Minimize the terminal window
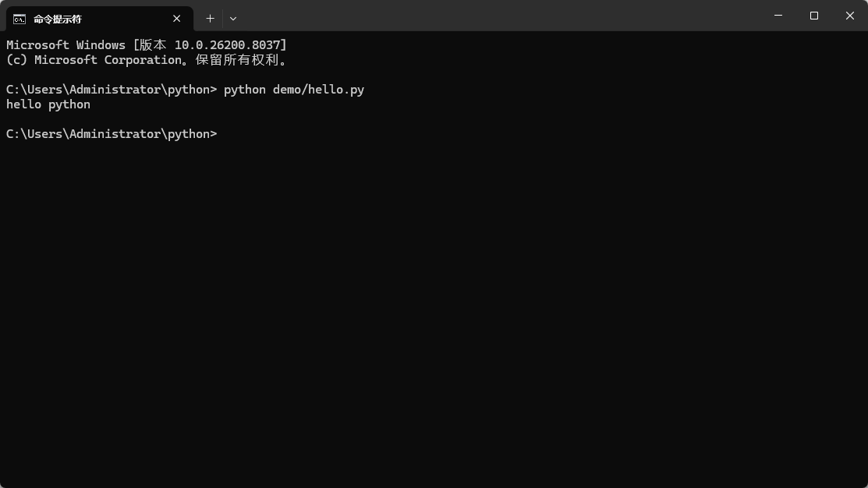Image resolution: width=868 pixels, height=488 pixels. [x=778, y=16]
